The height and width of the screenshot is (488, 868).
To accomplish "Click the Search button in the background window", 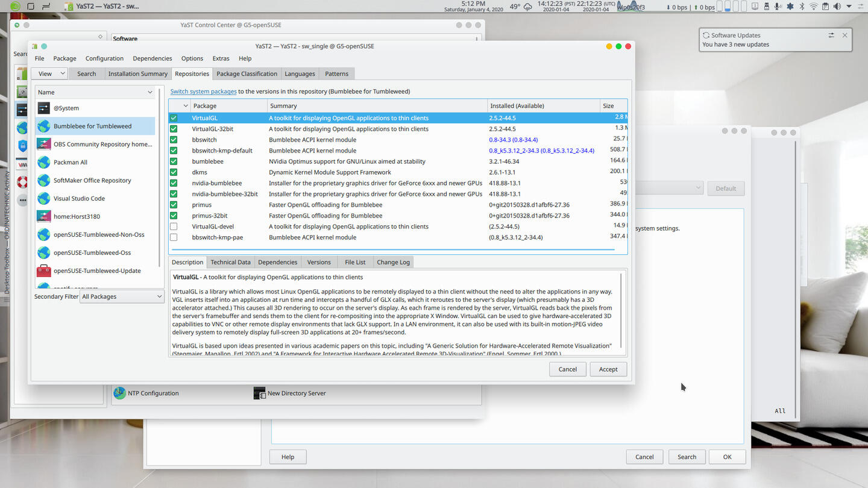I will (x=687, y=457).
